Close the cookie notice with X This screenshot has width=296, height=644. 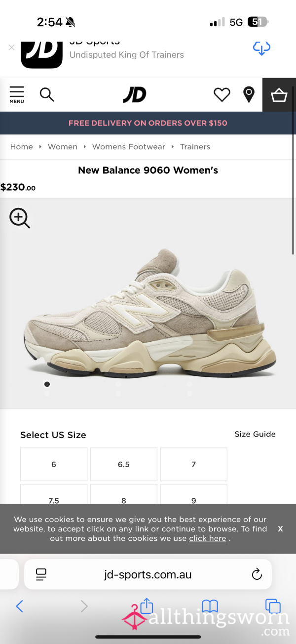(280, 529)
